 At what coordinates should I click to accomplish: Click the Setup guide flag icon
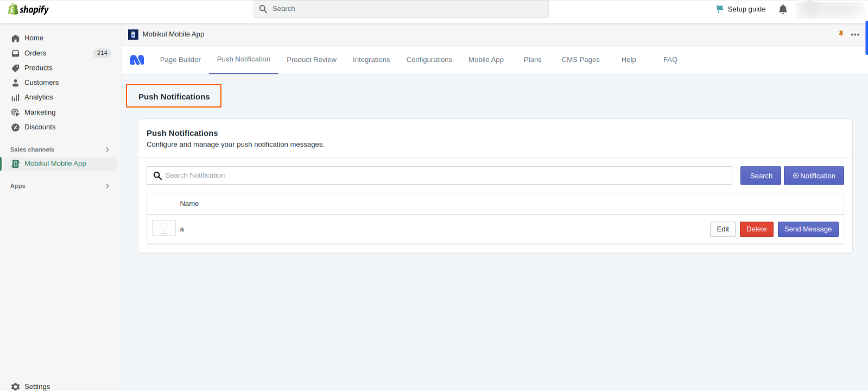click(720, 9)
